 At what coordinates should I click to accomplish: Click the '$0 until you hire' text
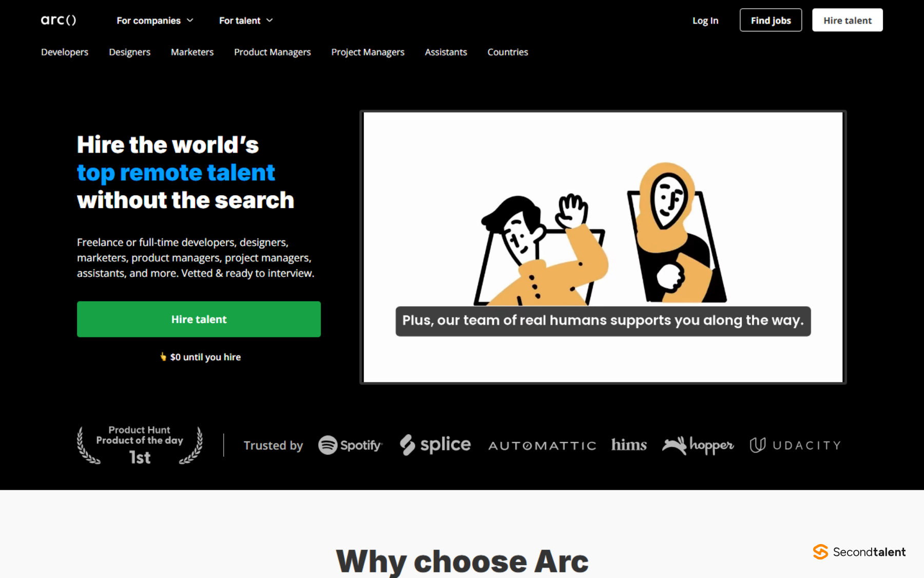pyautogui.click(x=205, y=357)
